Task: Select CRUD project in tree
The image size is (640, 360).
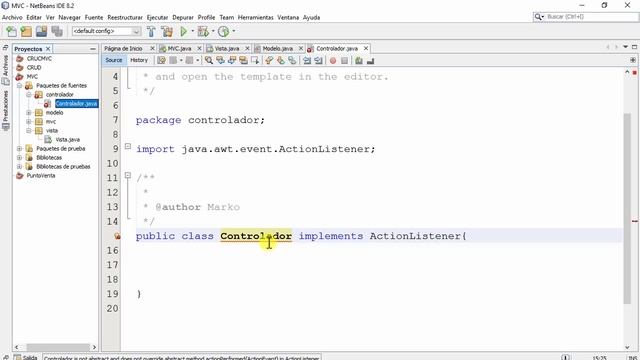Action: (x=34, y=68)
